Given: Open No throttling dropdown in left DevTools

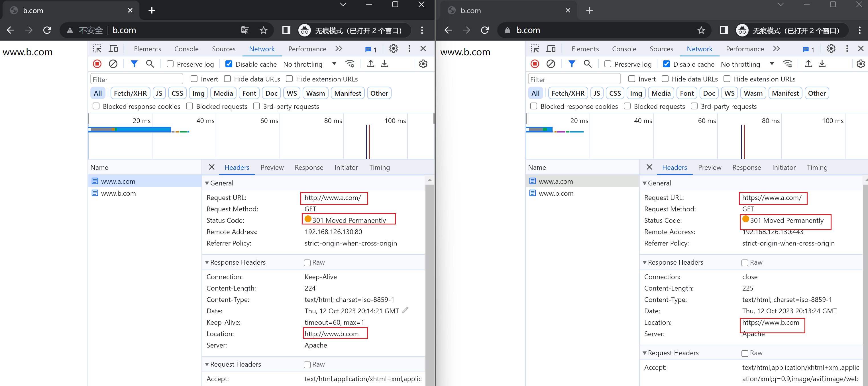Looking at the screenshot, I should pos(309,64).
